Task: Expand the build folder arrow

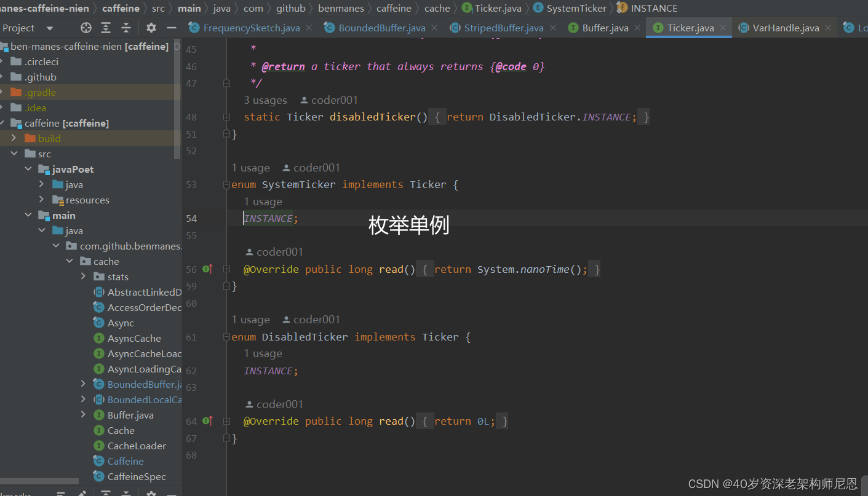Action: click(14, 138)
